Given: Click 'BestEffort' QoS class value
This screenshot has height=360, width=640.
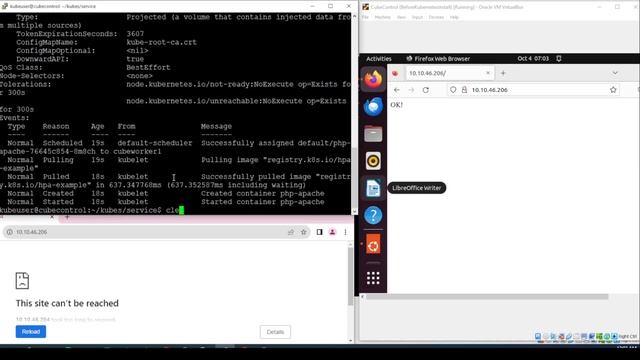Looking at the screenshot, I should pyautogui.click(x=148, y=67).
